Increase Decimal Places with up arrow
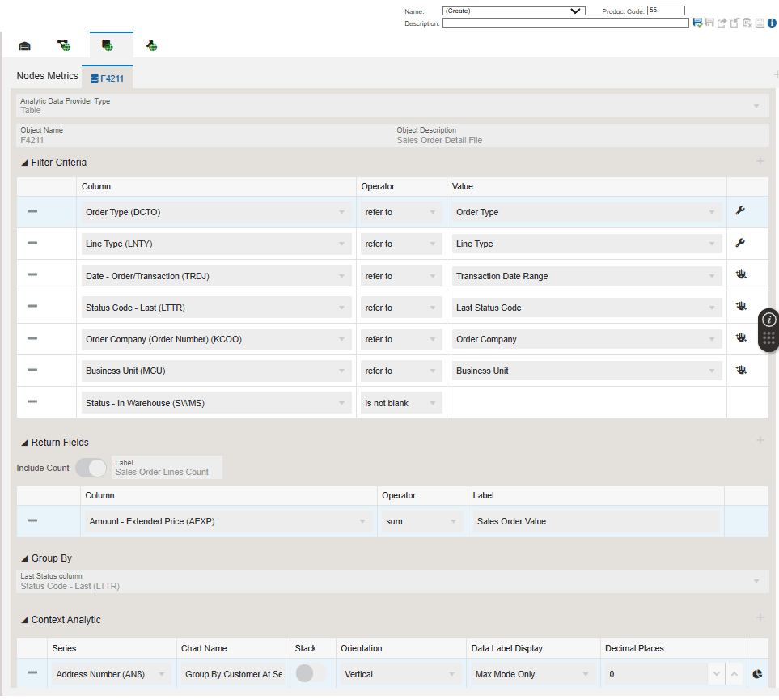Image resolution: width=779 pixels, height=700 pixels. (x=735, y=673)
